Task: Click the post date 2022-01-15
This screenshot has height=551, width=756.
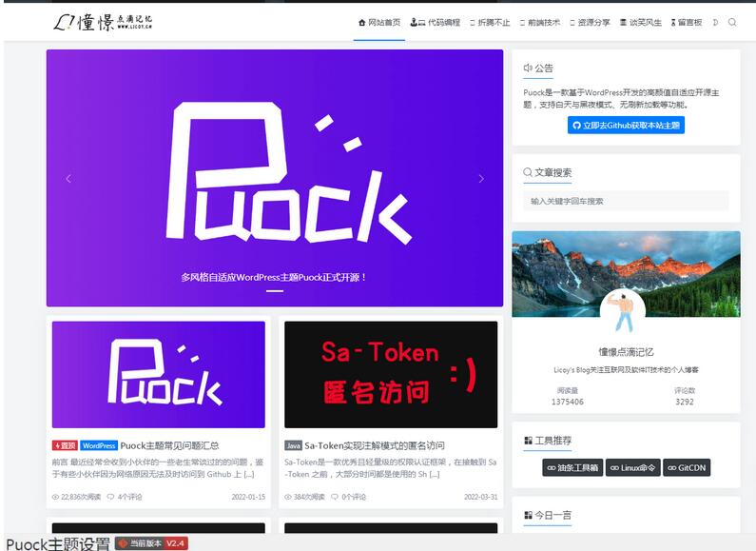Action: (248, 497)
